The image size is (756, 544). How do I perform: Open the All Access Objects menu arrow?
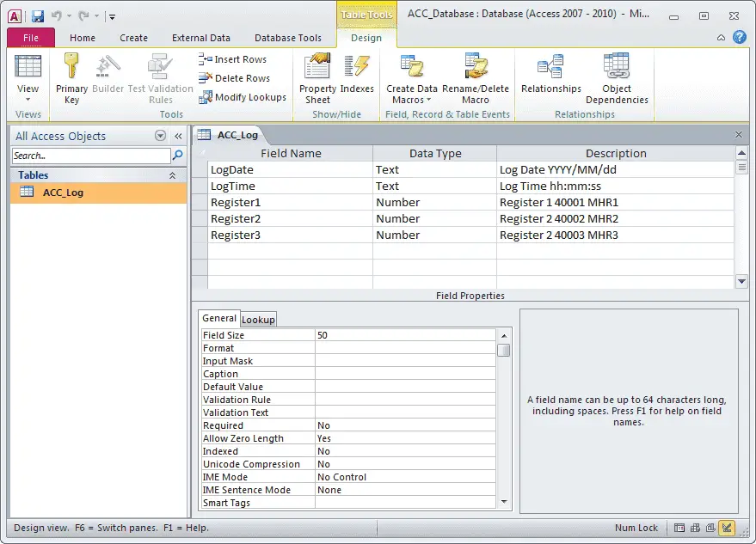pyautogui.click(x=161, y=136)
